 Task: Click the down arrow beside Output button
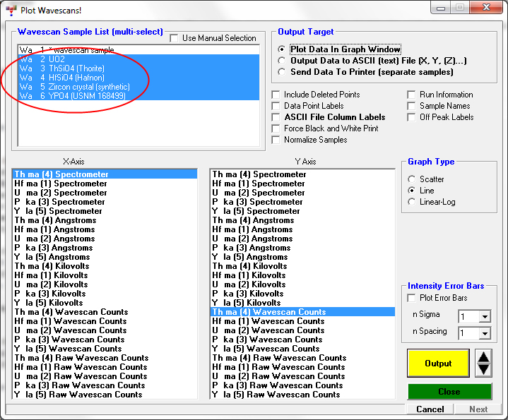[483, 369]
